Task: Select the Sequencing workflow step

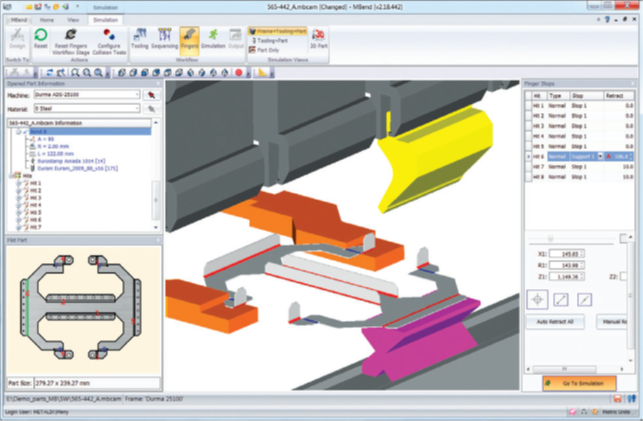Action: tap(164, 42)
